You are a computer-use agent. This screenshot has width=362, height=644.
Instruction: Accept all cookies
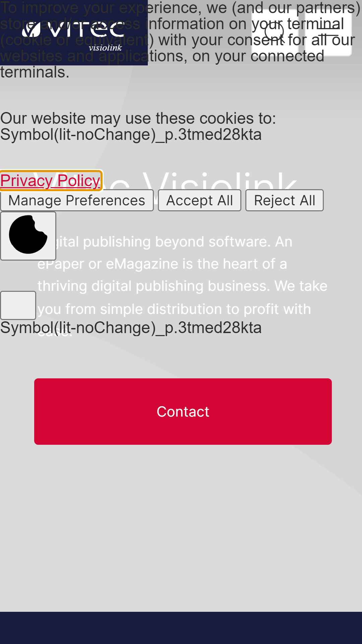(x=199, y=200)
